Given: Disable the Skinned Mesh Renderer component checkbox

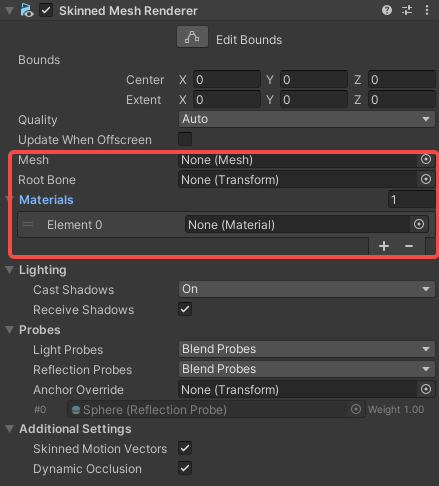Looking at the screenshot, I should [x=46, y=10].
